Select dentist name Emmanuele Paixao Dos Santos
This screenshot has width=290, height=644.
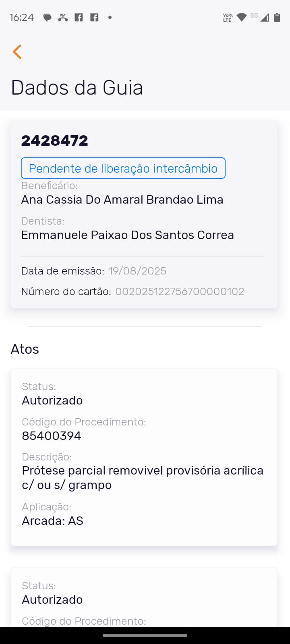pos(127,235)
